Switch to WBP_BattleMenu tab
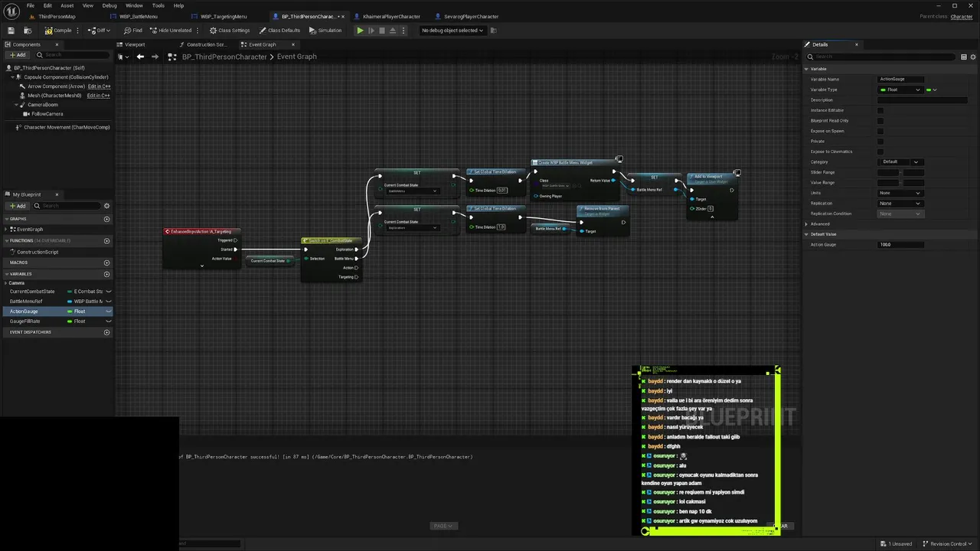980x551 pixels. point(139,16)
